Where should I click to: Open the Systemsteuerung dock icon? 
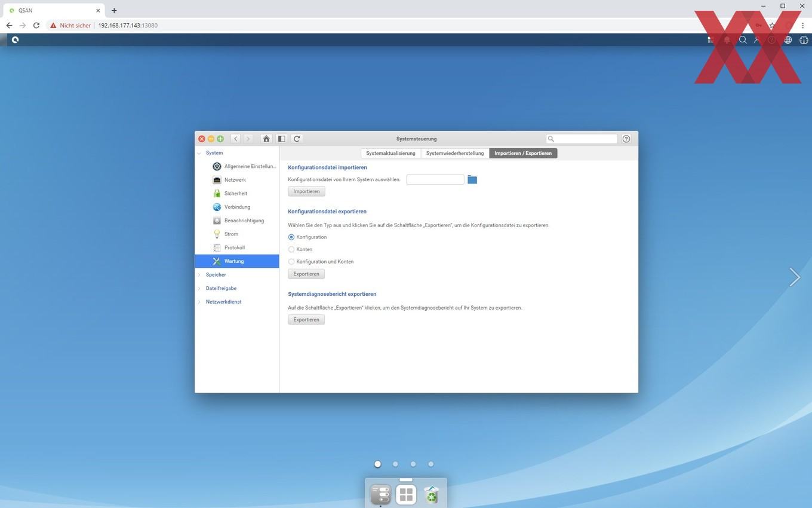[x=380, y=494]
